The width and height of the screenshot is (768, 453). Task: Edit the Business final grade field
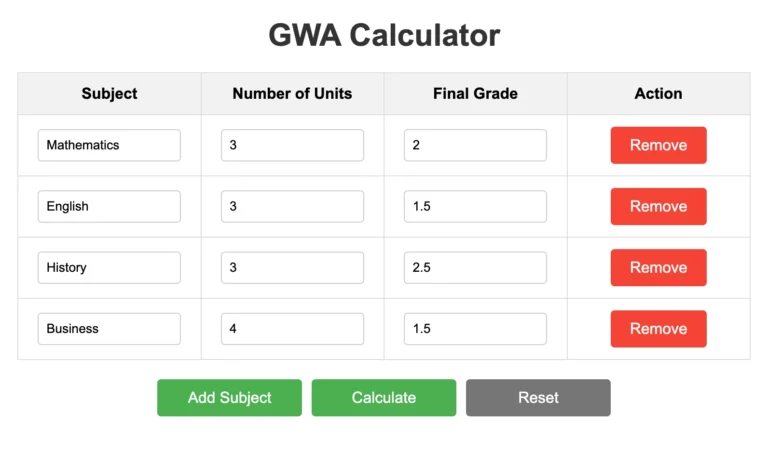pyautogui.click(x=475, y=329)
